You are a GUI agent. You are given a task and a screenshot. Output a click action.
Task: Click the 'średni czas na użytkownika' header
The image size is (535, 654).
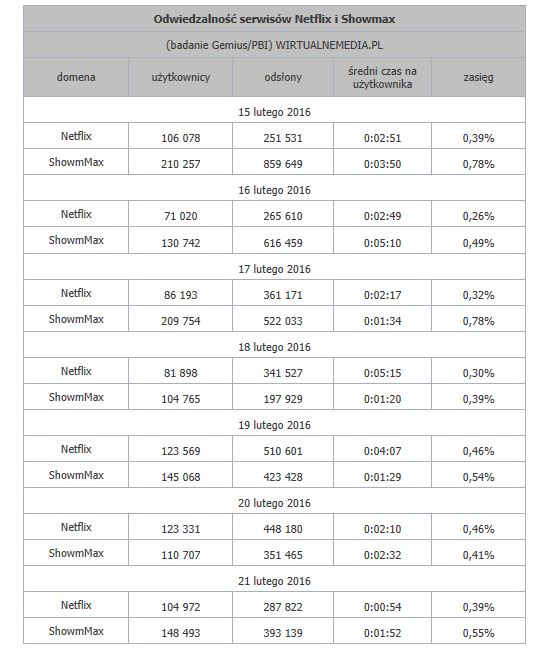coord(382,77)
